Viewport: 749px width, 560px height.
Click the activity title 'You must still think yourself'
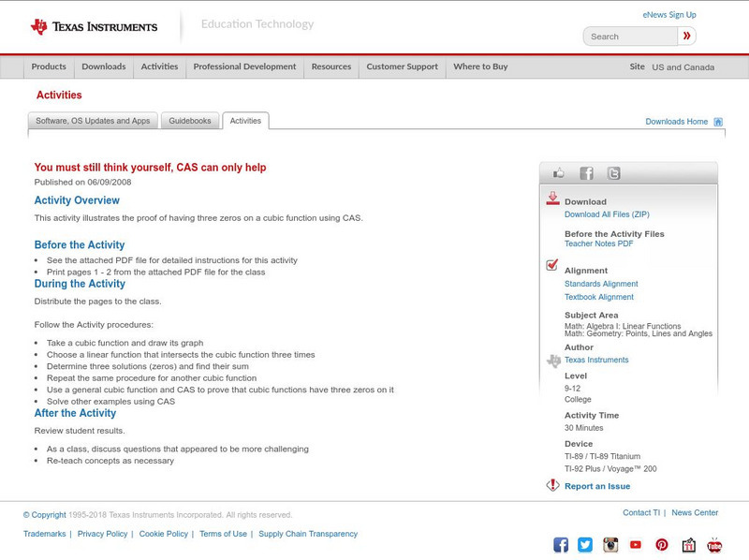pyautogui.click(x=150, y=168)
